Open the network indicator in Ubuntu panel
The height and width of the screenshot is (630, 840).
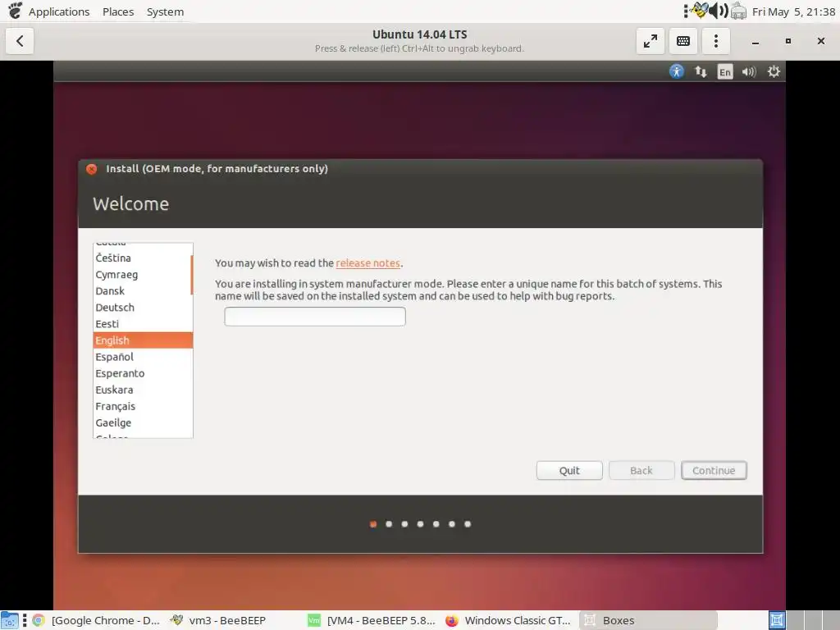coord(701,71)
